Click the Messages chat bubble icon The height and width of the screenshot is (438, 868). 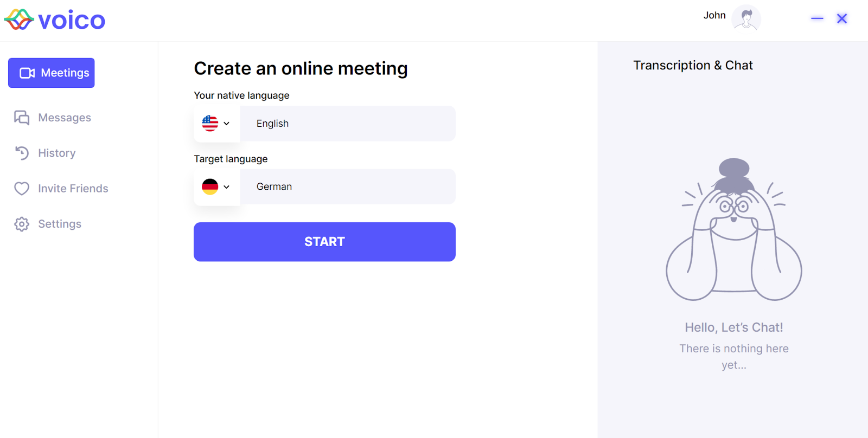(22, 118)
